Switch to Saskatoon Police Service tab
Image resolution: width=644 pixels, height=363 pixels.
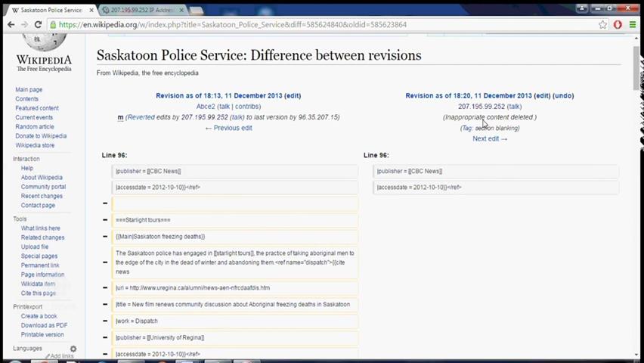[x=51, y=10]
